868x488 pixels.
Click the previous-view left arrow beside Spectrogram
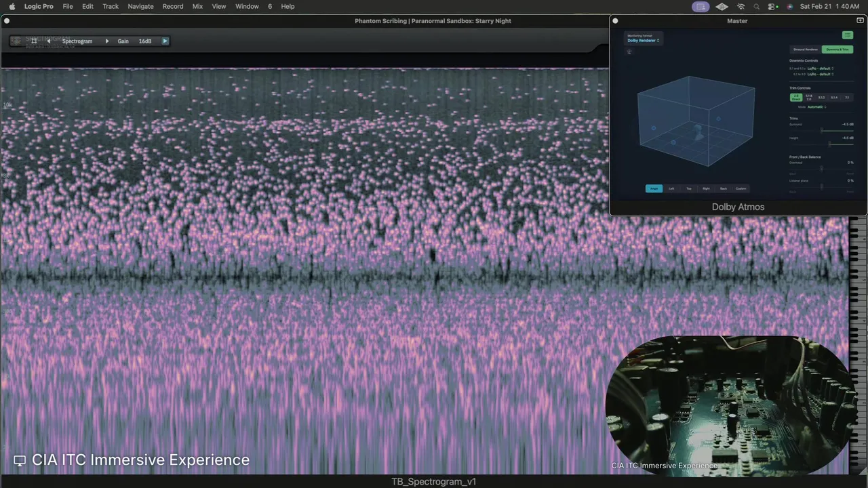(x=48, y=41)
